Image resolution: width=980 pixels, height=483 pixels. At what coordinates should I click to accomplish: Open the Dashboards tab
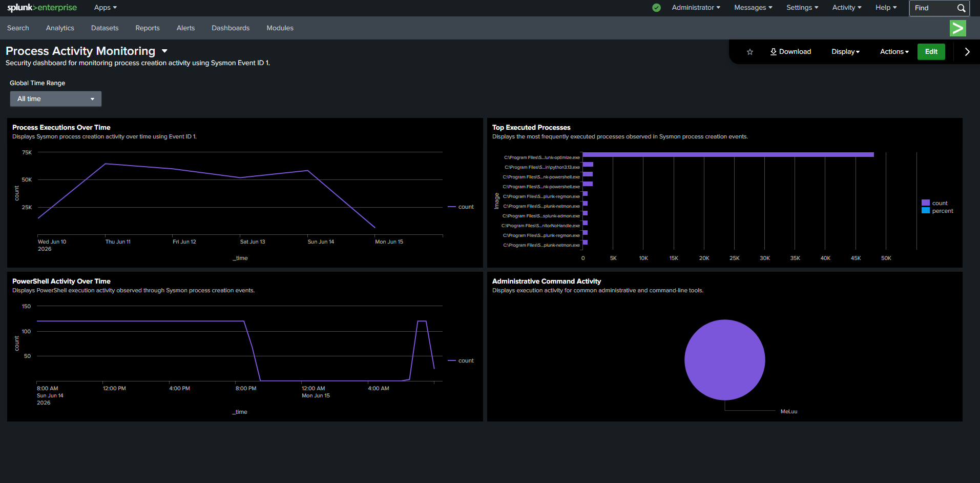(x=231, y=28)
